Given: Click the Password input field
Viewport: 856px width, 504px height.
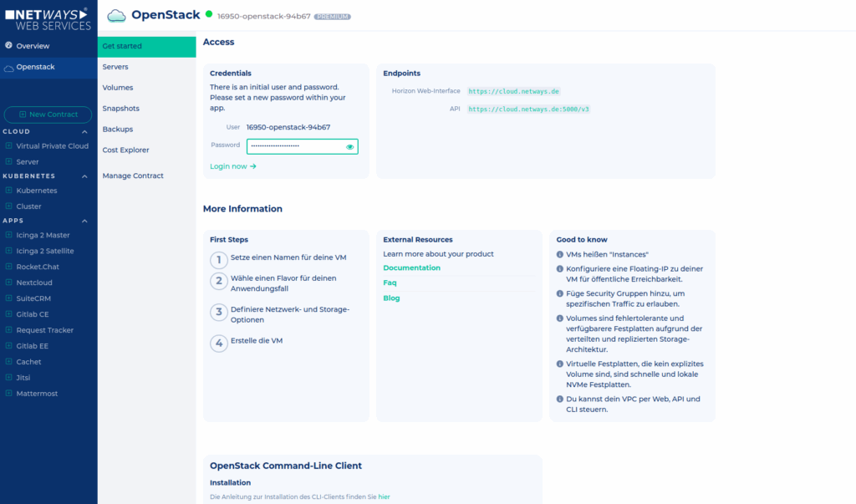Looking at the screenshot, I should (294, 146).
